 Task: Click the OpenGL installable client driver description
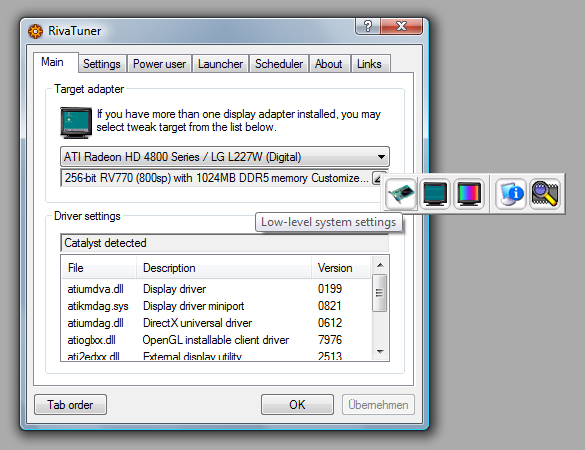click(x=216, y=340)
